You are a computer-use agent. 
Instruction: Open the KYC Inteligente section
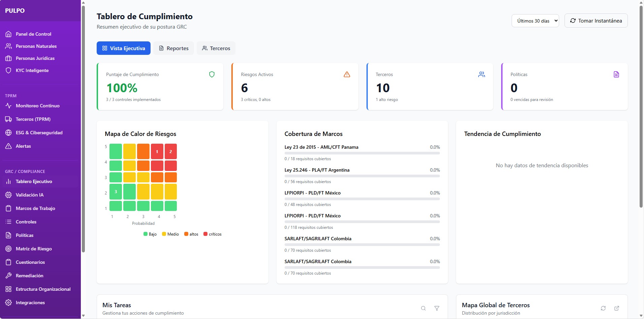[32, 70]
